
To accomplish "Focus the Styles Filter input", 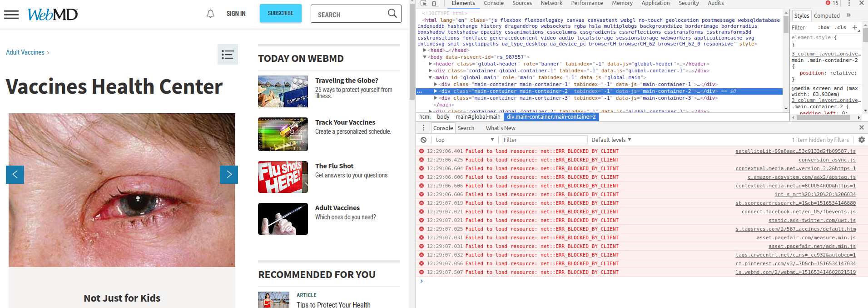I will pyautogui.click(x=803, y=27).
